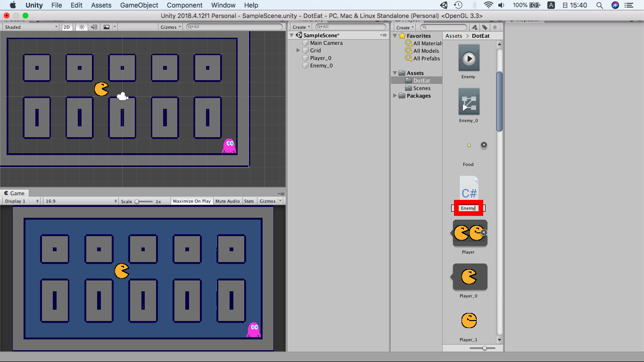Expand Player sprite sheet sub-assets arrow
Image resolution: width=644 pixels, height=362 pixels.
[484, 232]
